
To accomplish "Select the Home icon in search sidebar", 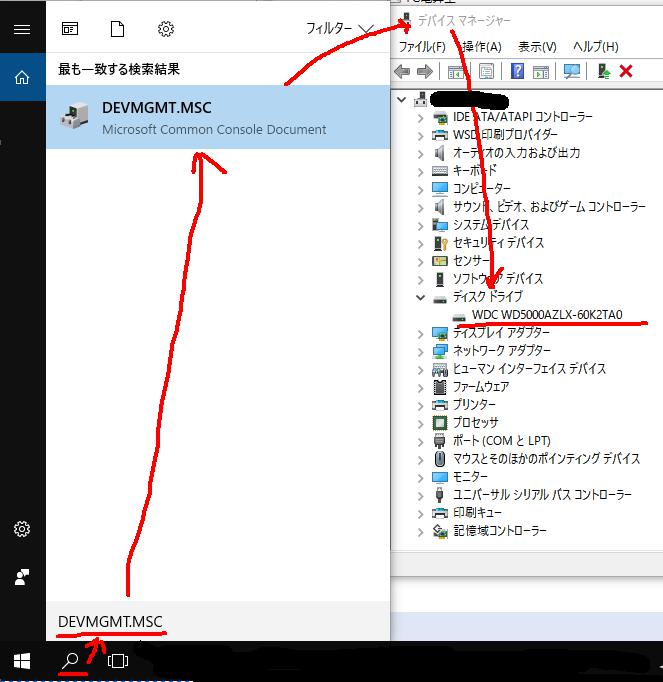I will [22, 77].
